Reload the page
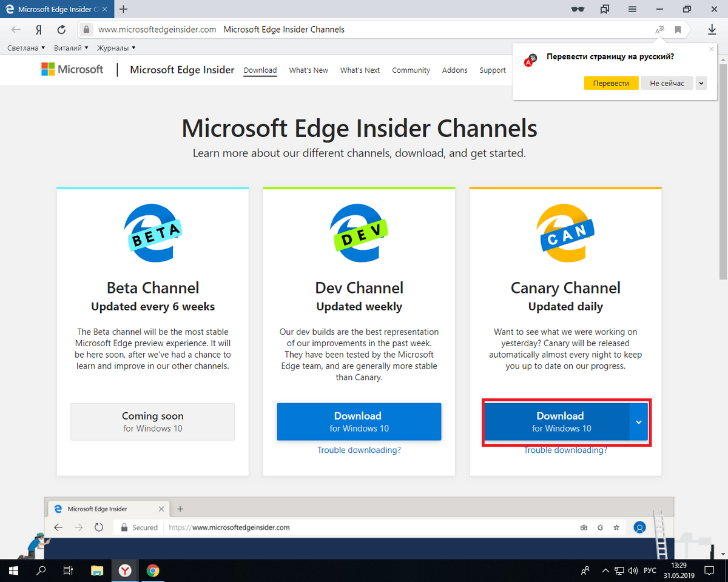This screenshot has width=728, height=582. pos(61,29)
